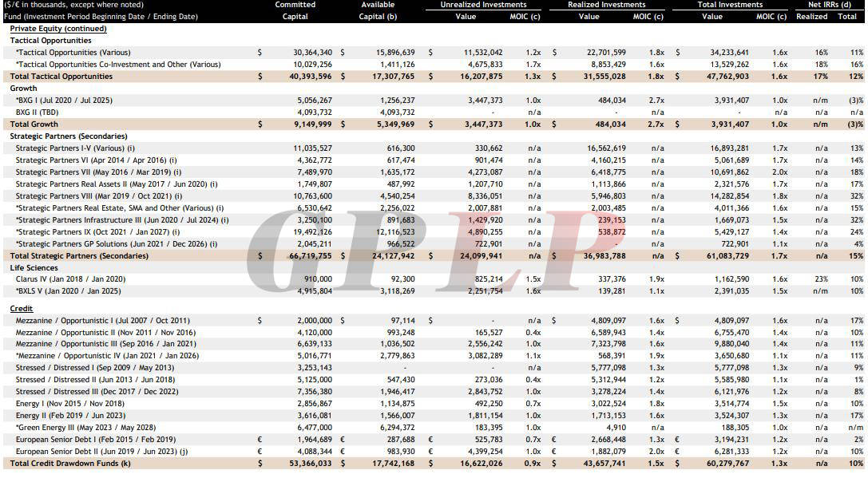Click Strategic Partners VIII fund row label
868x478 pixels.
pos(98,196)
